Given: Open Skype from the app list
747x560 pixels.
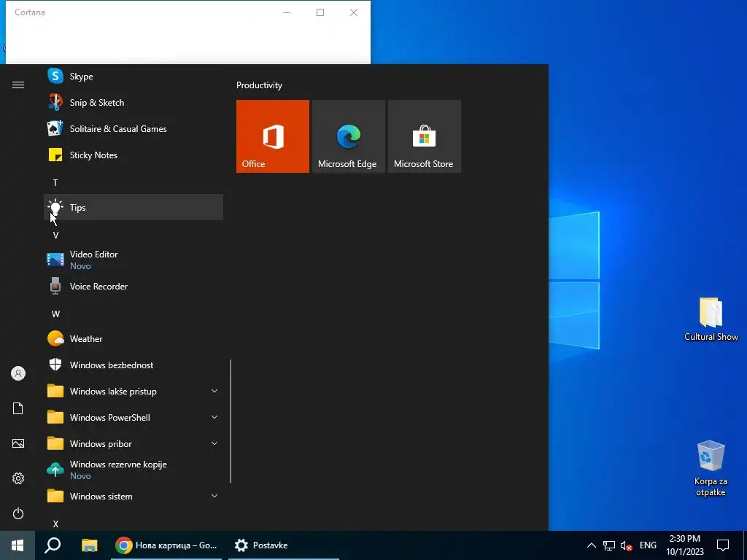Looking at the screenshot, I should pos(133,76).
